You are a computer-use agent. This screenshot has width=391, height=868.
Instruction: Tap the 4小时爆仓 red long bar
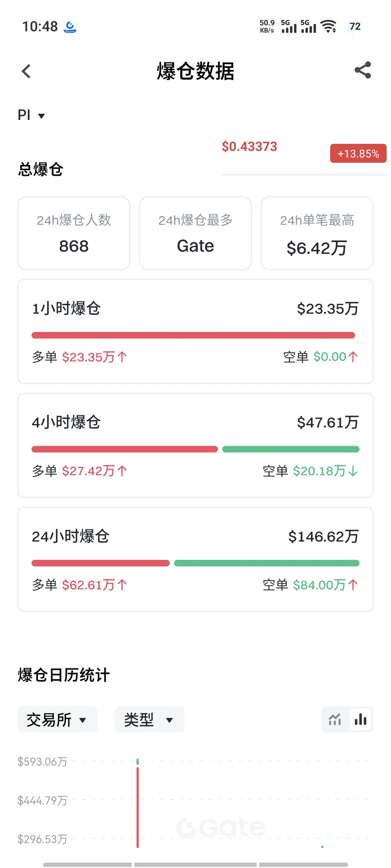pos(124,449)
